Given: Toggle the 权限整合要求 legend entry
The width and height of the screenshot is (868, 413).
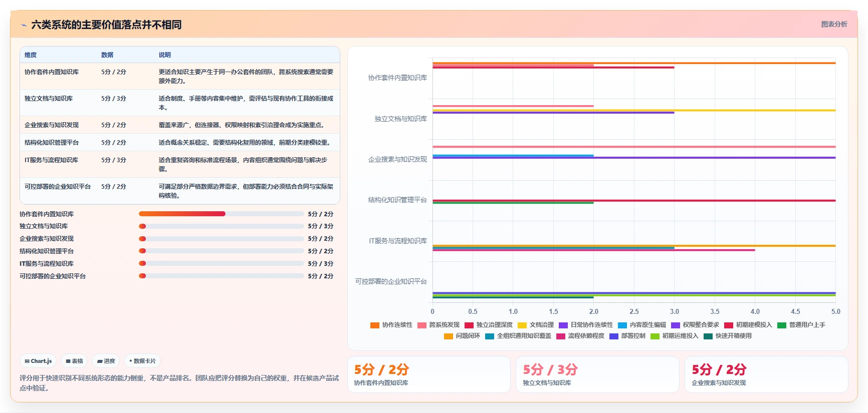Looking at the screenshot, I should pyautogui.click(x=695, y=325).
